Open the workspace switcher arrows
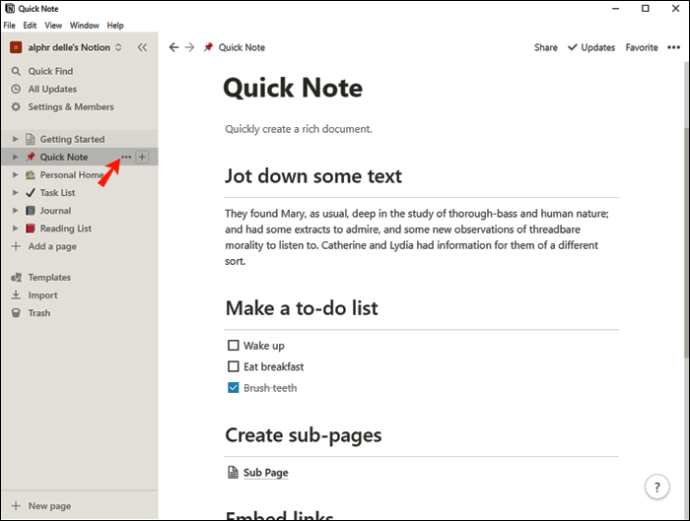Image resolution: width=690 pixels, height=521 pixels. click(118, 47)
